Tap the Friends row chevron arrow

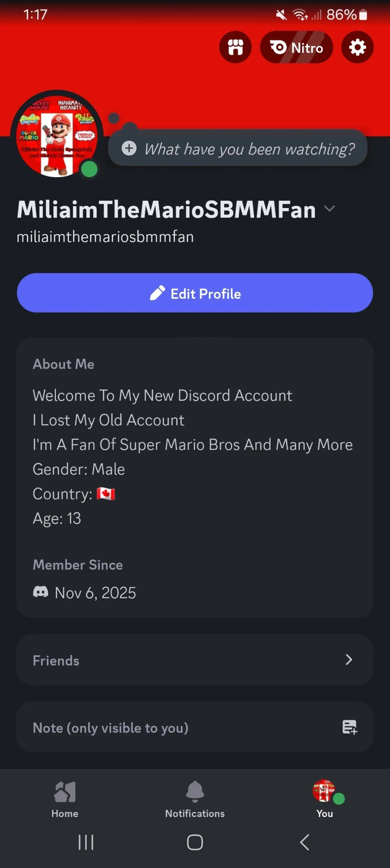tap(349, 660)
